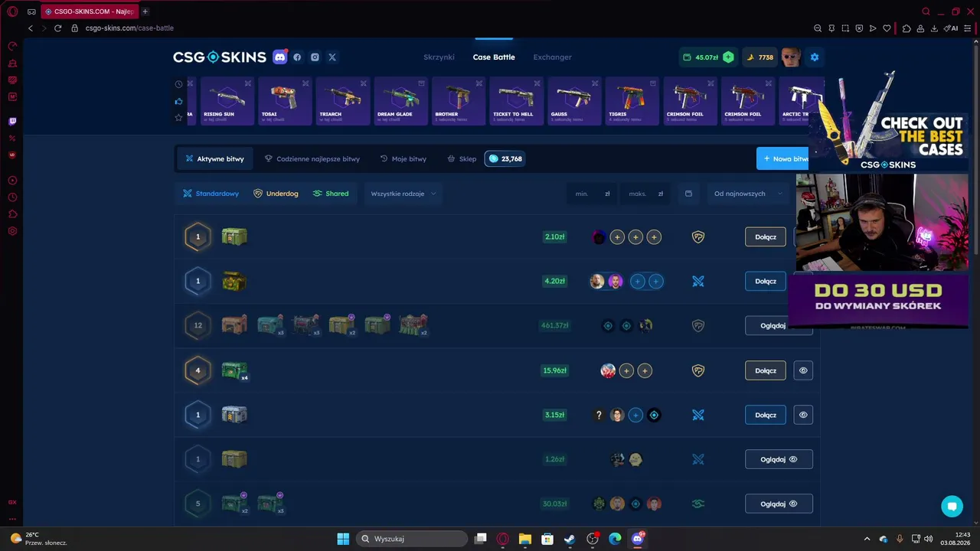This screenshot has height=551, width=980.
Task: Open browser downloads icon
Action: 934,28
